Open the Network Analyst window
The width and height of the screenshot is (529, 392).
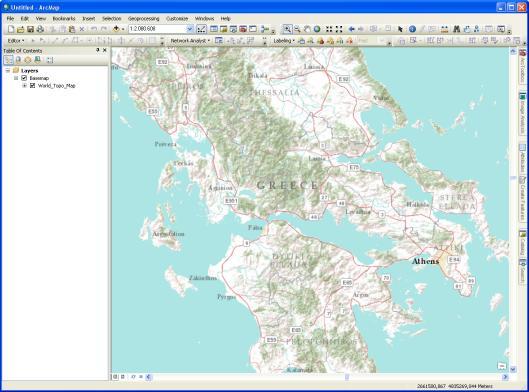point(219,41)
